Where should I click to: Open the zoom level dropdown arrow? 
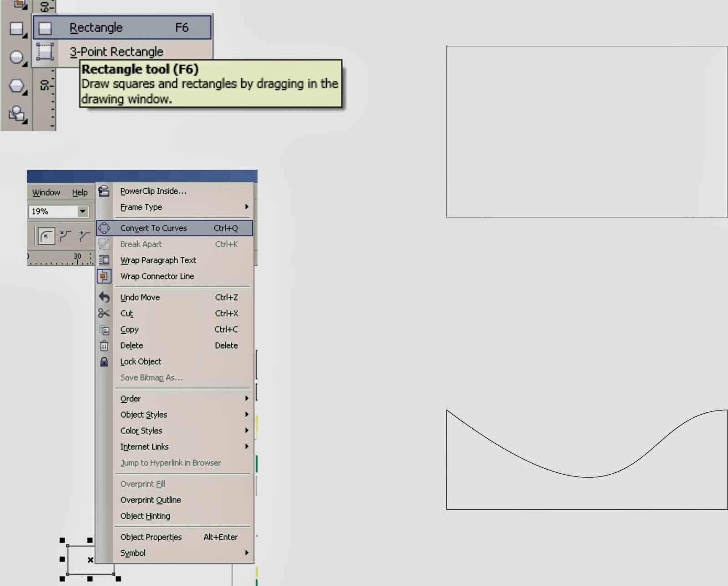(x=82, y=211)
